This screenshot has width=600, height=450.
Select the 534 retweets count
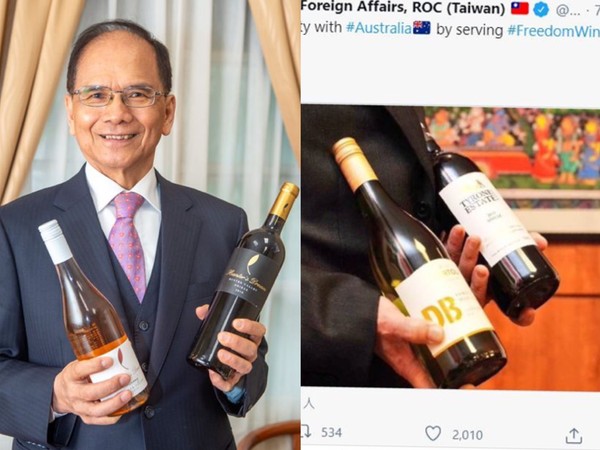tap(331, 433)
